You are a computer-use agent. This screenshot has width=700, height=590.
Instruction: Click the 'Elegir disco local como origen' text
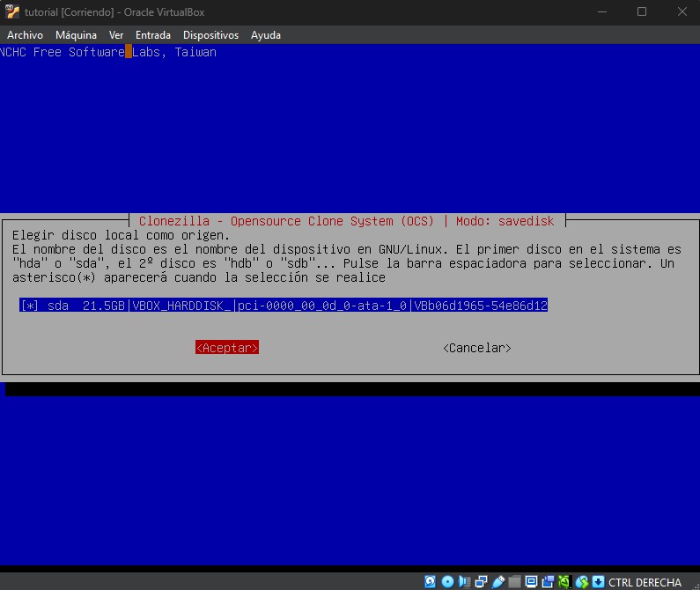[121, 235]
